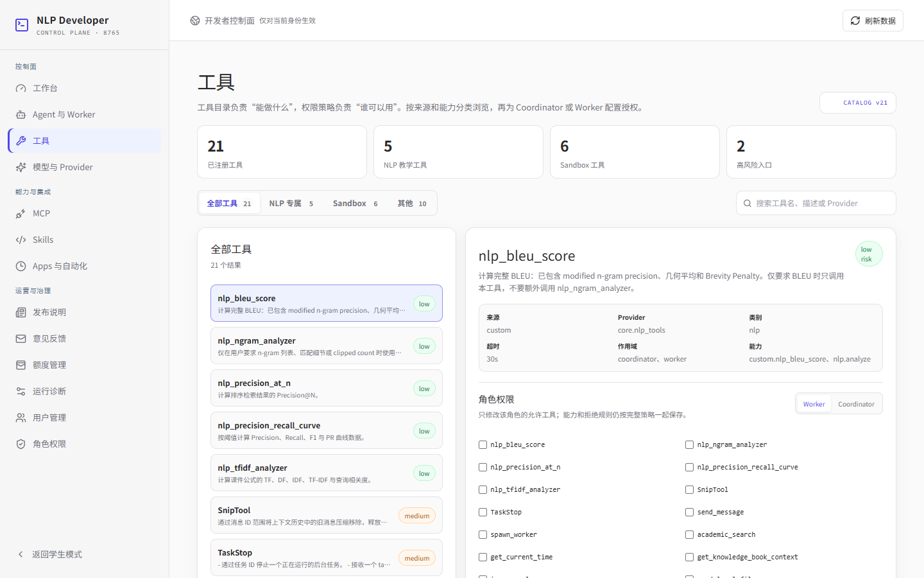Tick the get_knowledge_book_context checkbox
Viewport: 924px width, 578px height.
(x=689, y=557)
